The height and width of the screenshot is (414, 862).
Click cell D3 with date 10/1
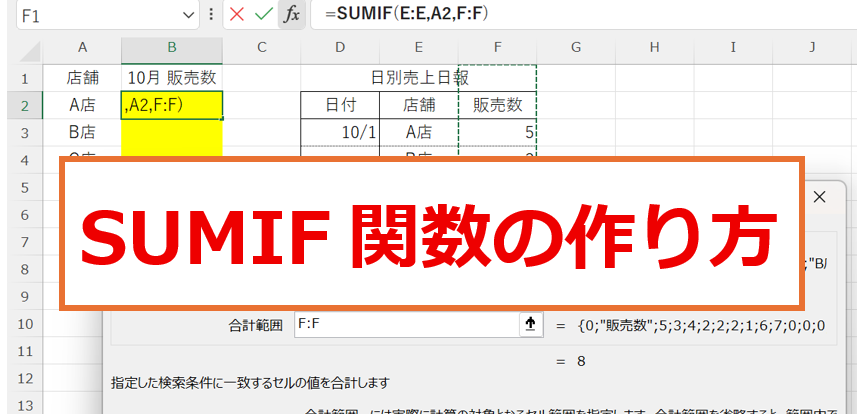(340, 131)
